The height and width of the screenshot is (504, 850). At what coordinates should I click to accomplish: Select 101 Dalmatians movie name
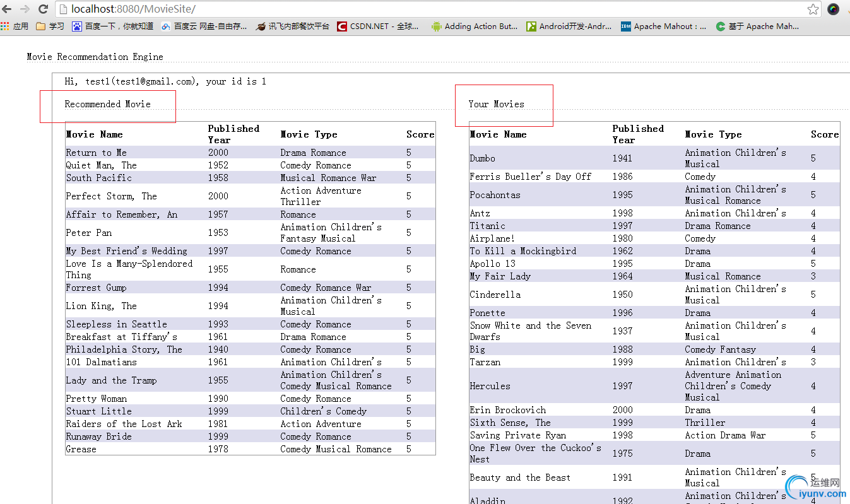tap(101, 362)
